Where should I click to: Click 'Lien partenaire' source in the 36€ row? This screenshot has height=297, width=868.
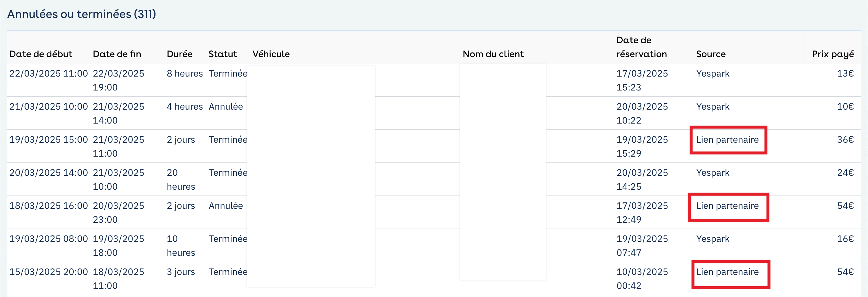tap(728, 140)
